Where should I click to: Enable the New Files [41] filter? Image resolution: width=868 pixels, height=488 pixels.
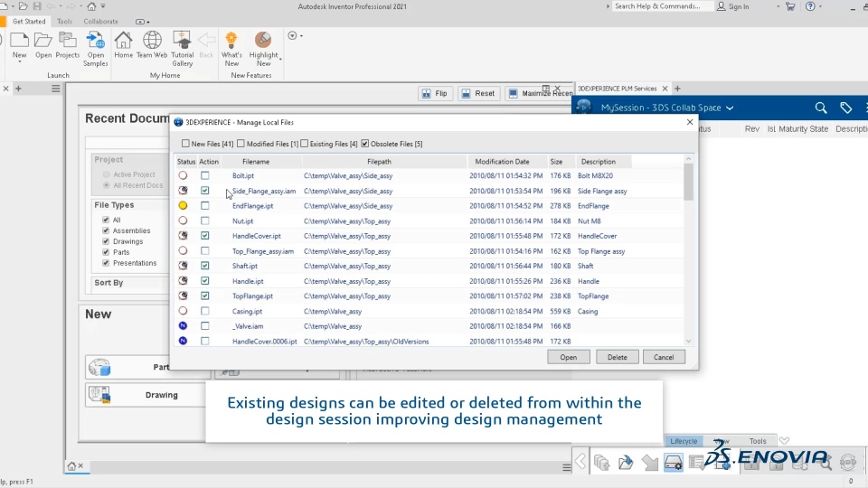[185, 144]
